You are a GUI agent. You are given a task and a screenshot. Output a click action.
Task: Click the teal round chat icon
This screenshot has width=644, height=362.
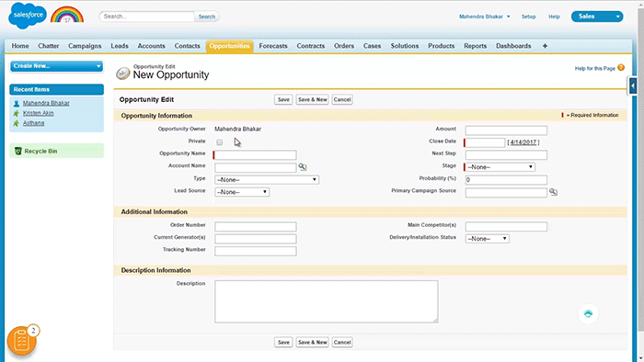click(x=588, y=313)
